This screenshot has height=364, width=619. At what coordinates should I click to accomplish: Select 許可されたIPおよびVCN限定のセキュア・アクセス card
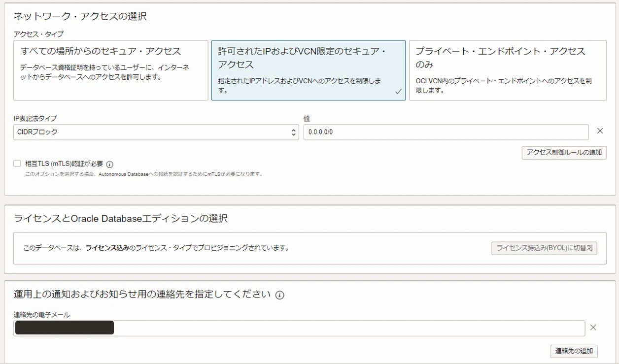point(309,70)
